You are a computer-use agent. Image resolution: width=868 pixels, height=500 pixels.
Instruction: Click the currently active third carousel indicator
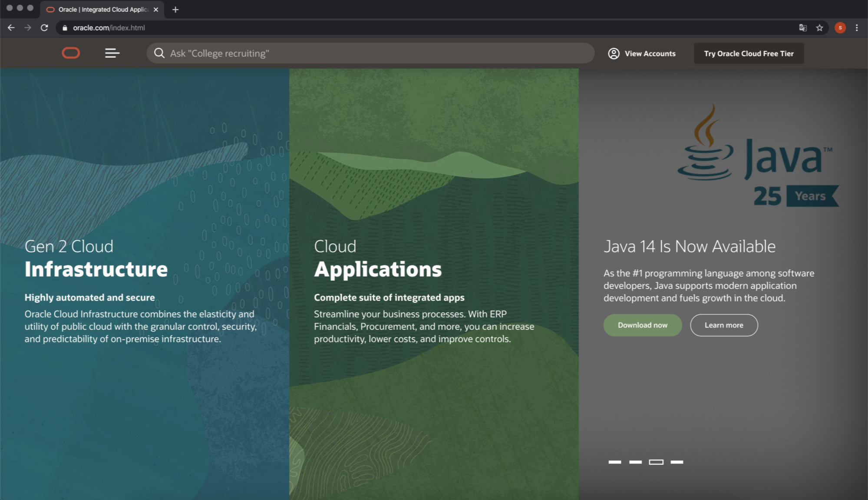click(x=656, y=462)
